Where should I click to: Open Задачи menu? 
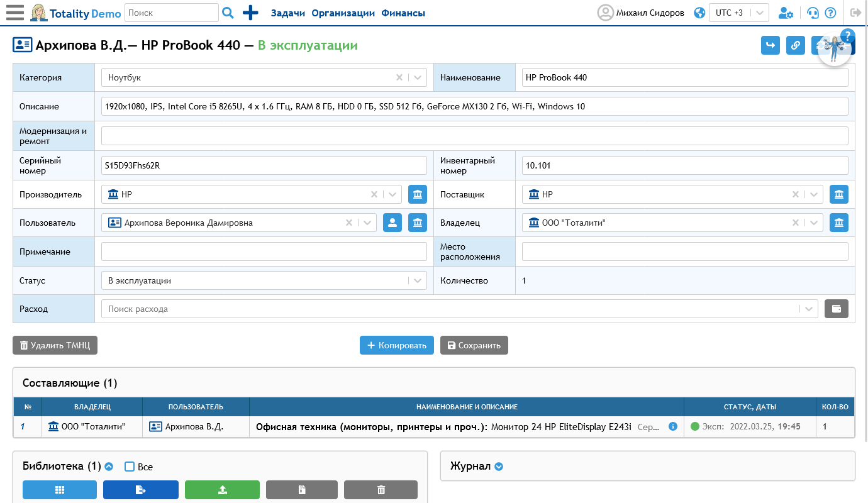(x=288, y=13)
